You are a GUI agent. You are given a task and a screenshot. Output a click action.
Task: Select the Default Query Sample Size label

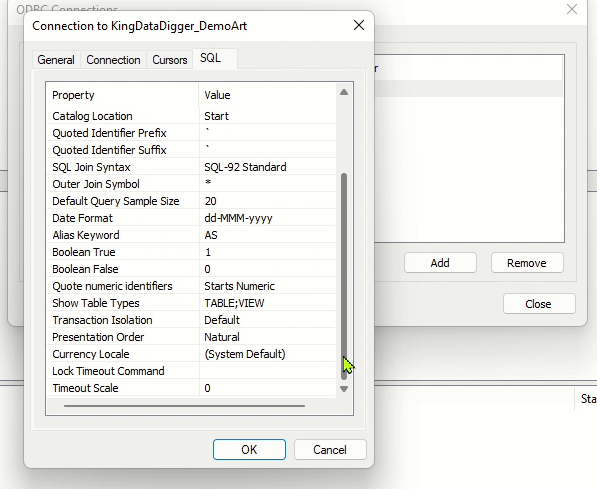pyautogui.click(x=116, y=201)
